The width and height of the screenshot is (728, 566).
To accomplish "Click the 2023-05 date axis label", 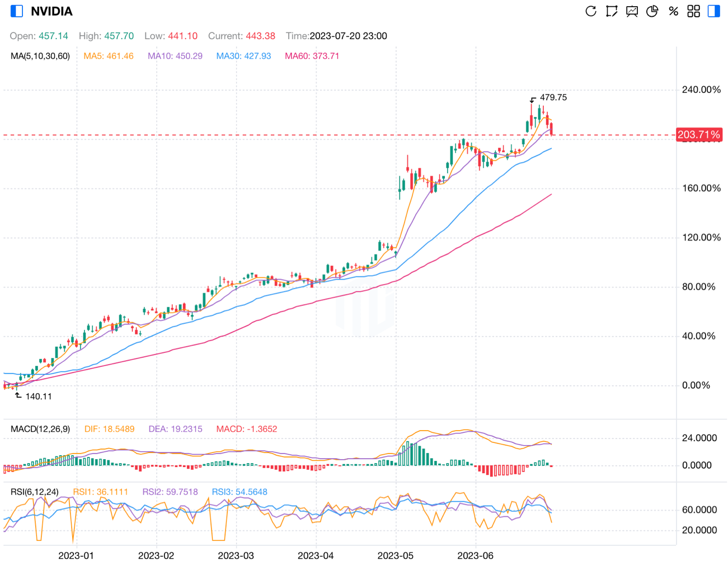I will (x=396, y=555).
